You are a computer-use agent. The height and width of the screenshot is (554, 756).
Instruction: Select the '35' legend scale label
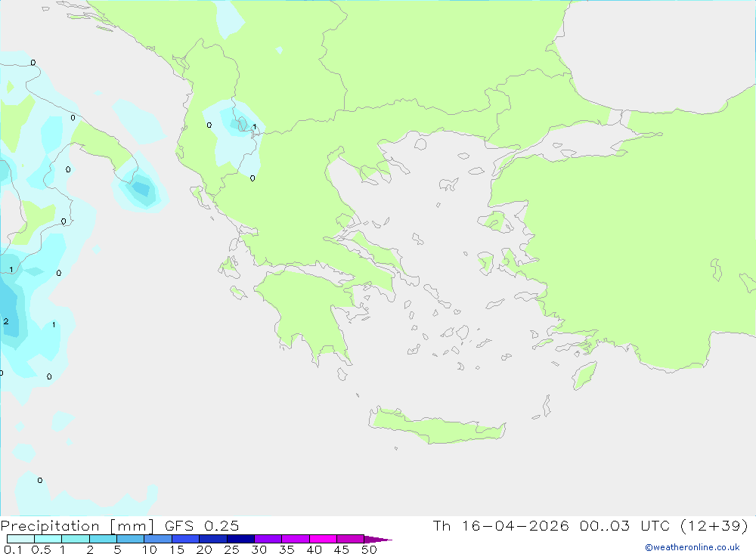[x=287, y=549]
